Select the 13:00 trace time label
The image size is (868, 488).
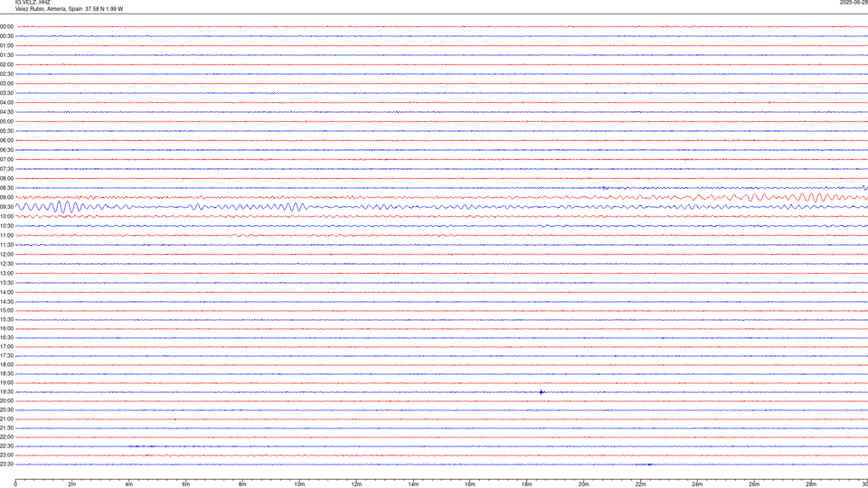[6, 273]
